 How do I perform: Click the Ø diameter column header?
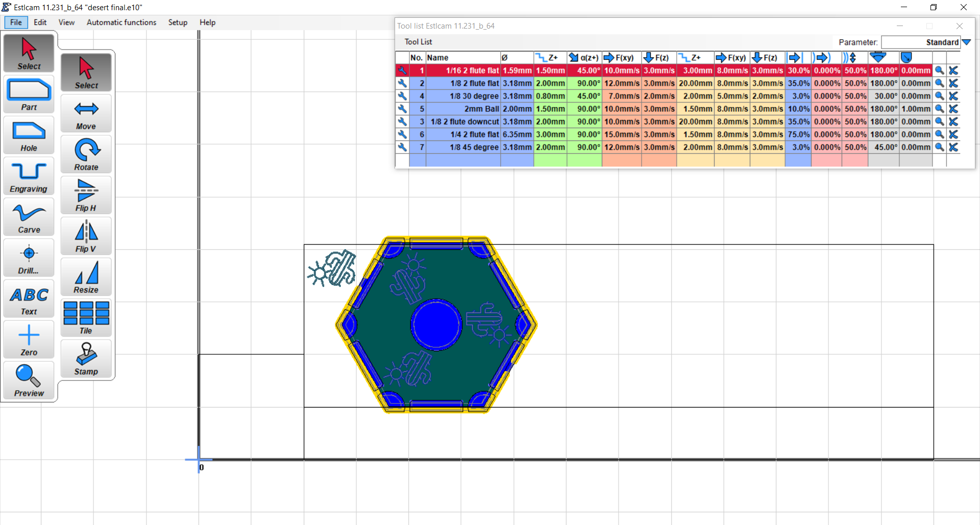coord(517,58)
